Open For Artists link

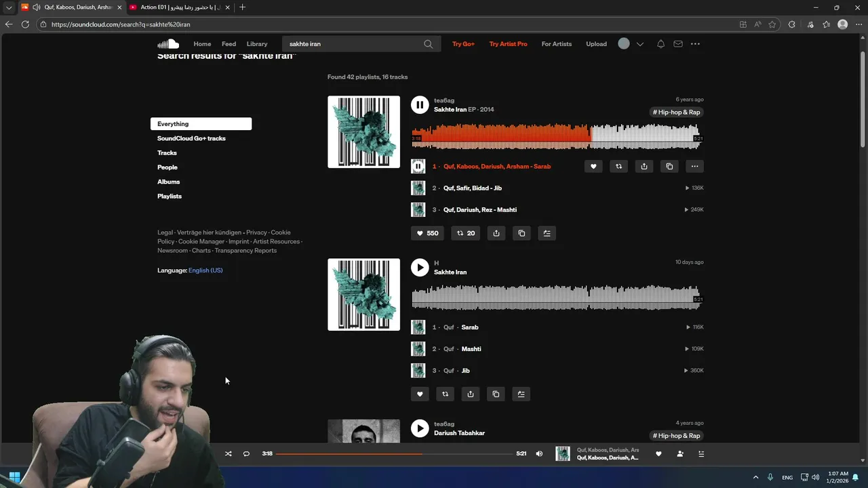click(557, 44)
